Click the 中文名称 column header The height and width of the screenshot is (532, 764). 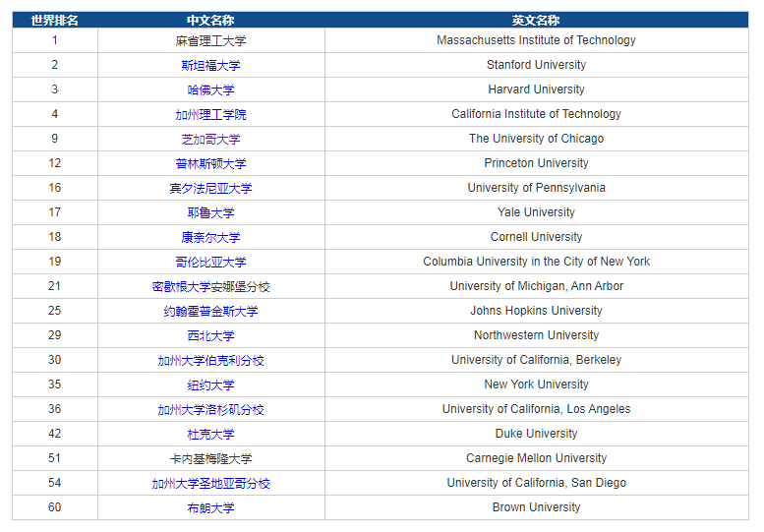pyautogui.click(x=210, y=21)
